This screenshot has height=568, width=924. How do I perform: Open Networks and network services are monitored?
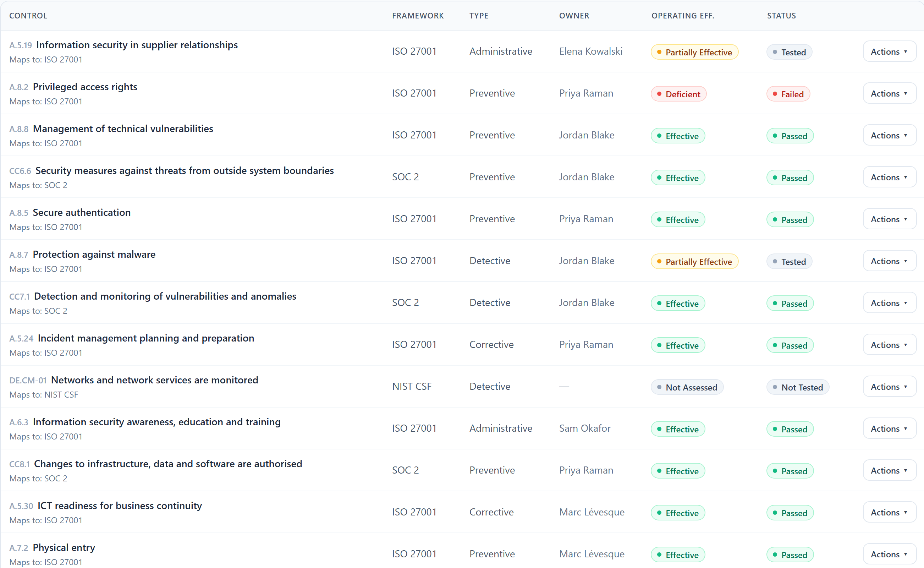pyautogui.click(x=155, y=380)
